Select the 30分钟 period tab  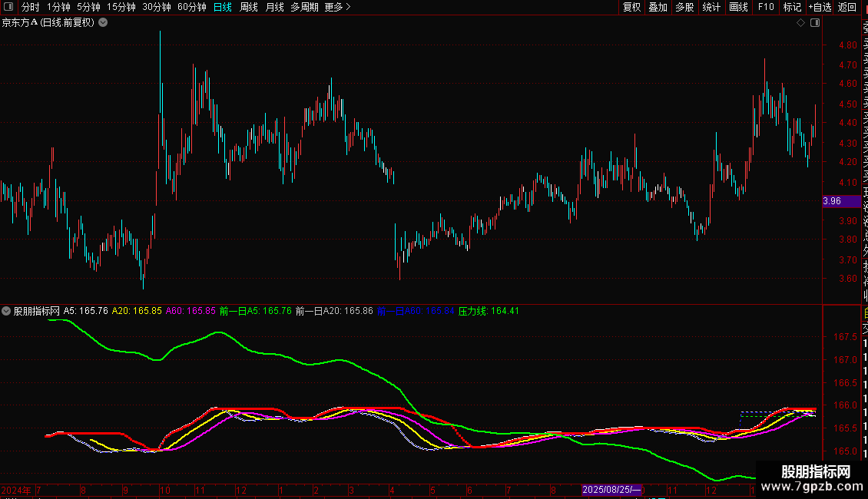click(157, 7)
